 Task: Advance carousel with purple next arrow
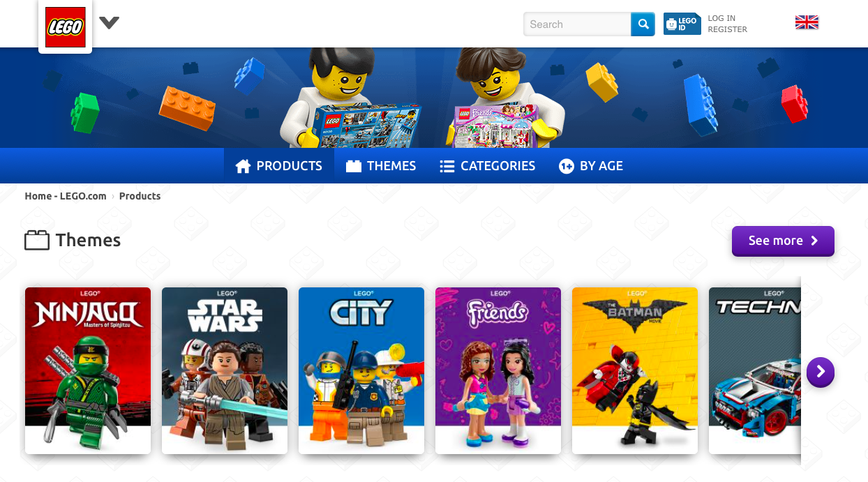(821, 372)
